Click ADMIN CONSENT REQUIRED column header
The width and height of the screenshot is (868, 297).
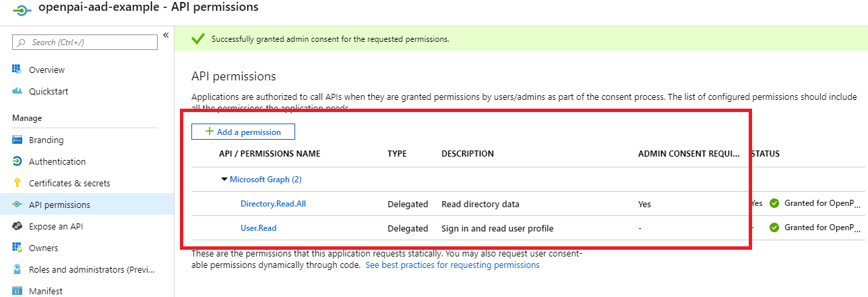point(689,154)
